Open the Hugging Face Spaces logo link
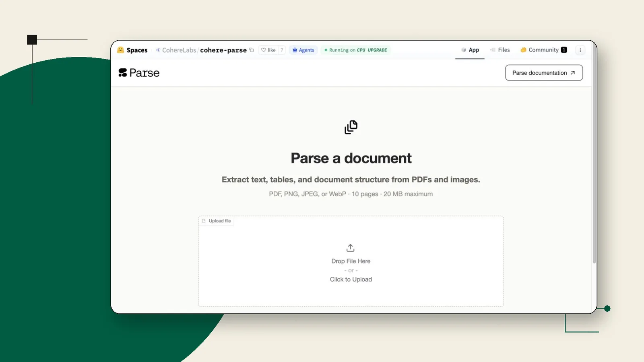644x362 pixels. coord(132,50)
